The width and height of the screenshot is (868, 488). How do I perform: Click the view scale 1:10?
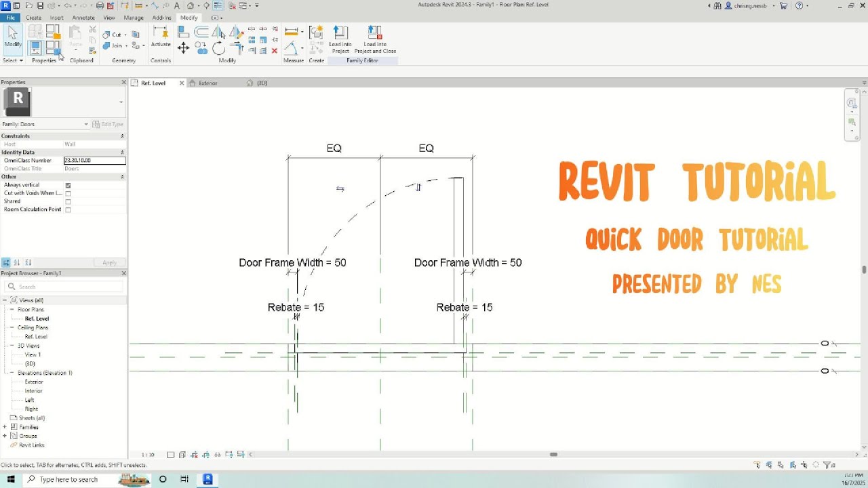(147, 455)
